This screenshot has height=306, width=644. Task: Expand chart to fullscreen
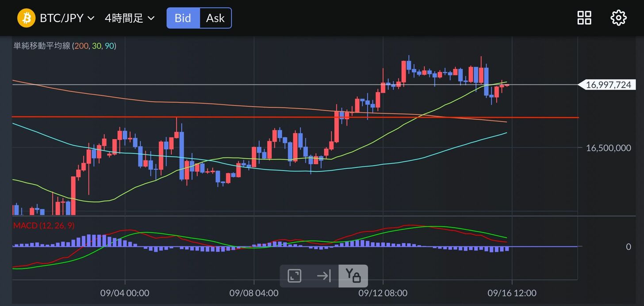tap(295, 276)
